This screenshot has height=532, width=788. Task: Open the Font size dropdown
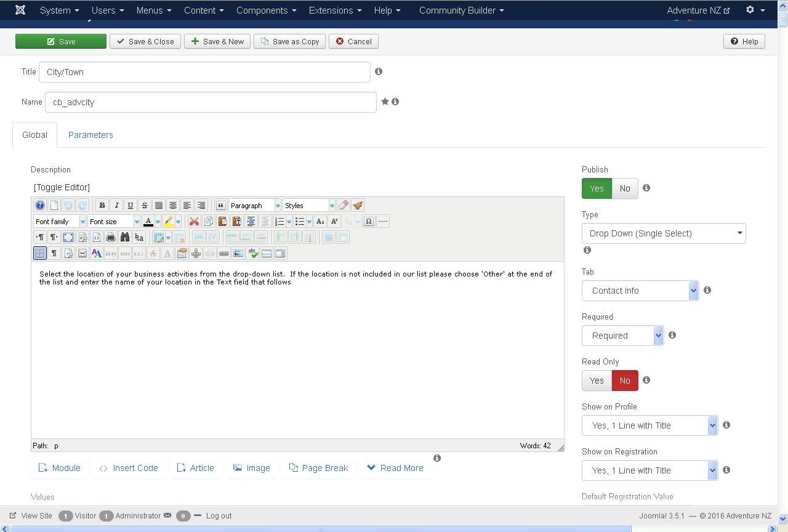click(x=114, y=221)
